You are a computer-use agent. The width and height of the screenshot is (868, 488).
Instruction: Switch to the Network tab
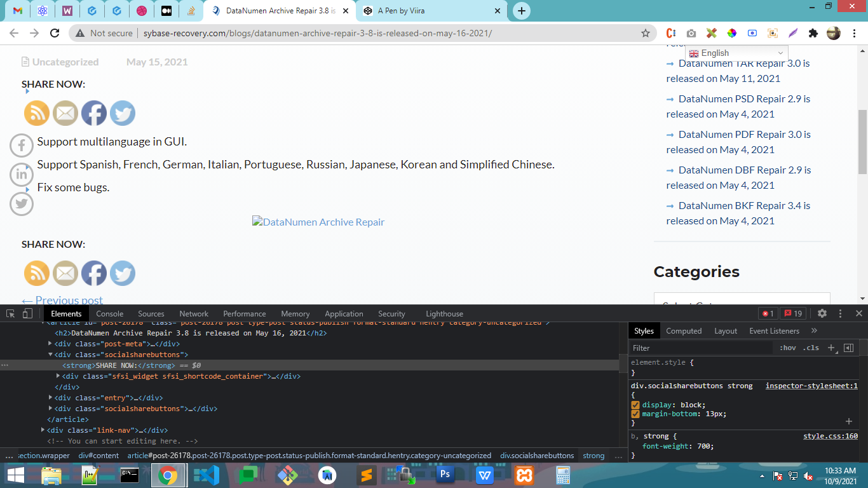[194, 313]
